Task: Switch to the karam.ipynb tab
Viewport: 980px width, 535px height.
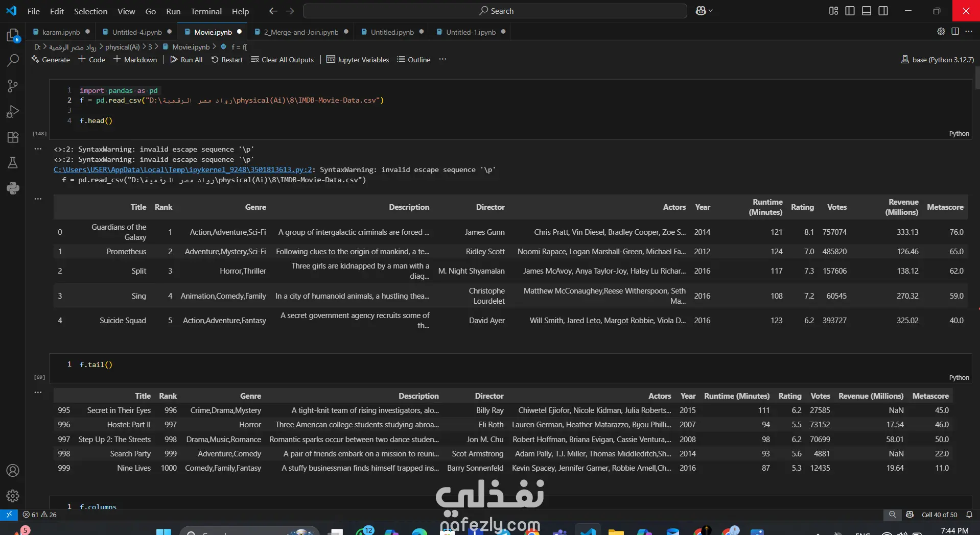Action: [61, 32]
